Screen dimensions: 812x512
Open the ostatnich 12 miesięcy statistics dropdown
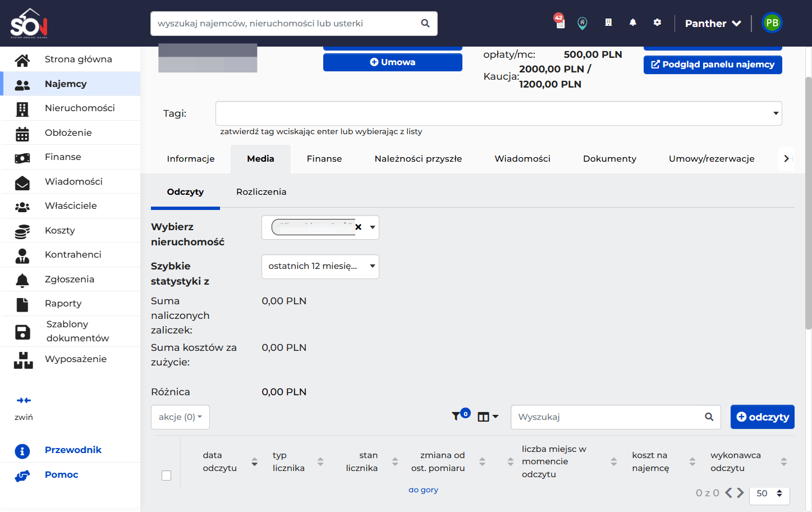[x=320, y=267]
